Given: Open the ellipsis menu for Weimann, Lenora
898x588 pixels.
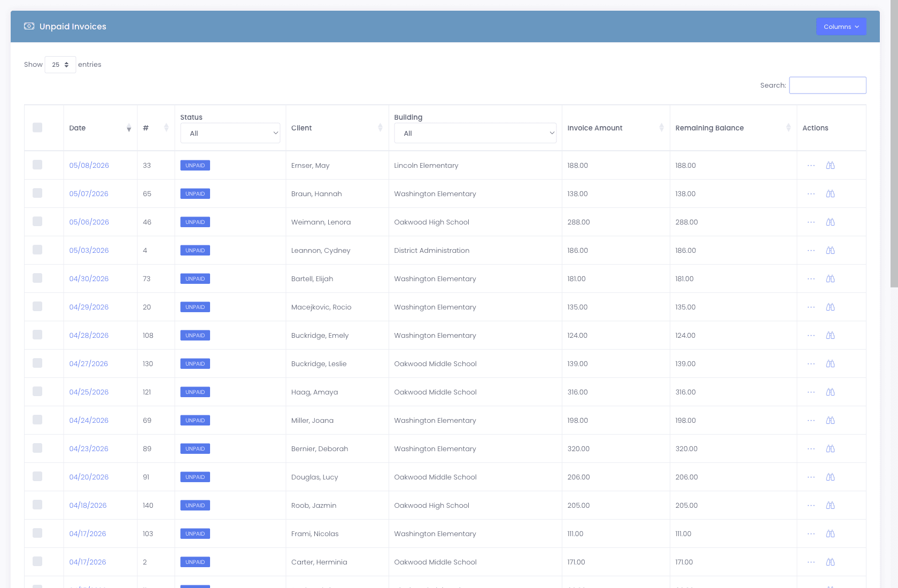Looking at the screenshot, I should click(811, 222).
